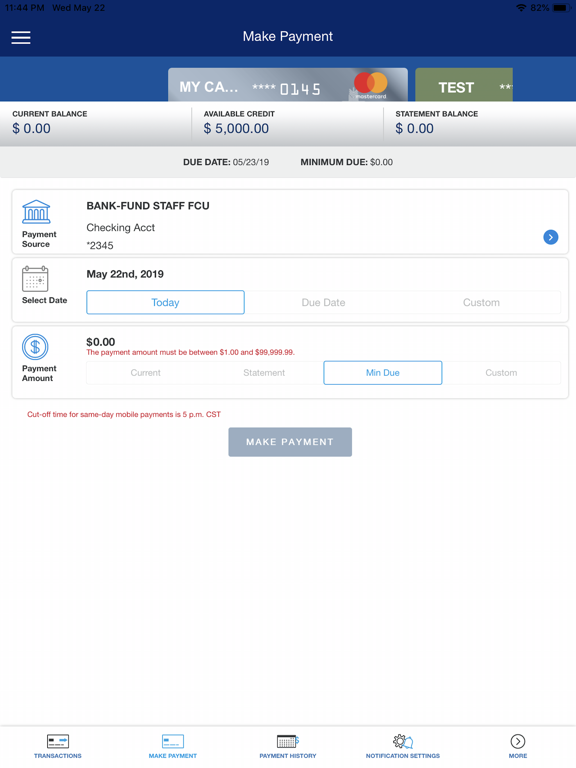The width and height of the screenshot is (576, 768).
Task: Click the Checking Acct label
Action: 120,228
